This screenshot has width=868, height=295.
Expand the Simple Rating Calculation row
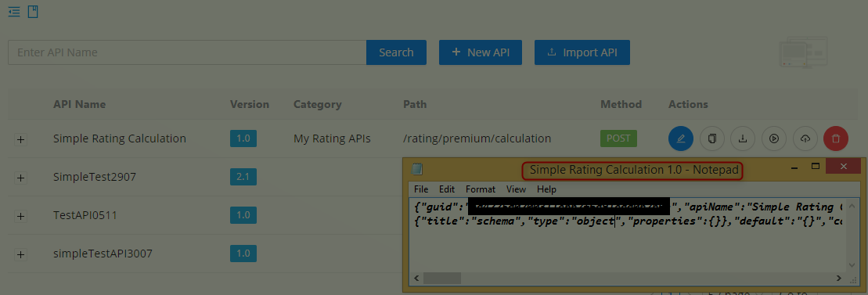coord(20,139)
